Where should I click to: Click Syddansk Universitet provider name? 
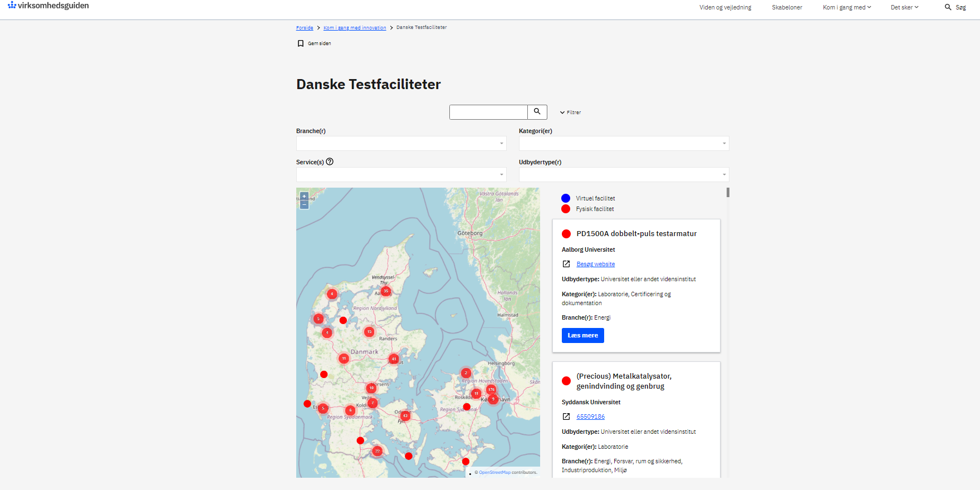coord(591,402)
